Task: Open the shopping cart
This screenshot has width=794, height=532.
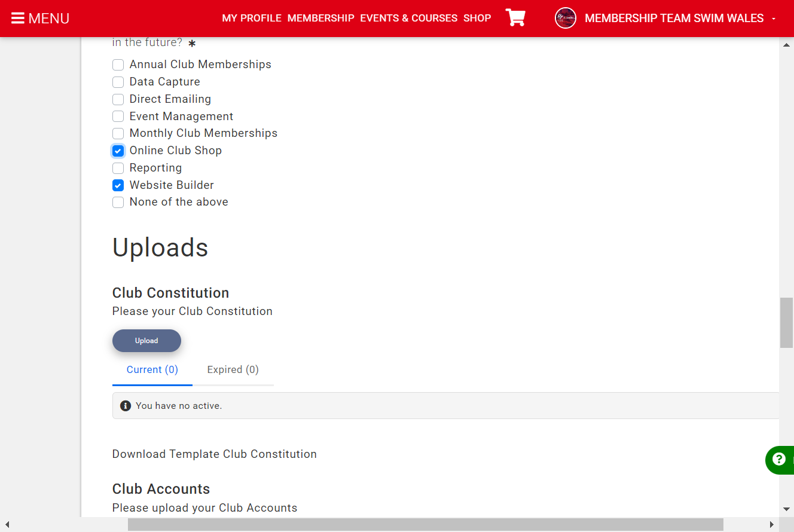Action: (515, 18)
